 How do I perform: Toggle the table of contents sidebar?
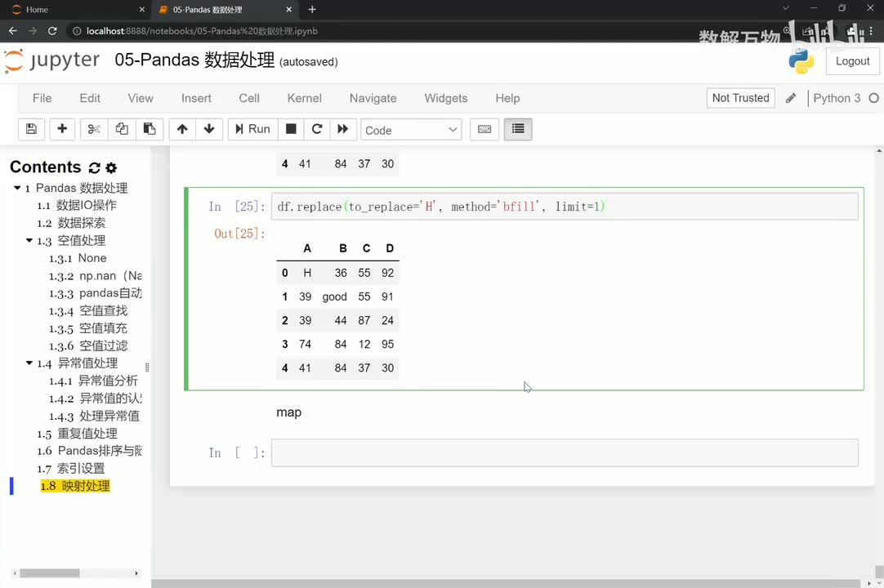518,129
